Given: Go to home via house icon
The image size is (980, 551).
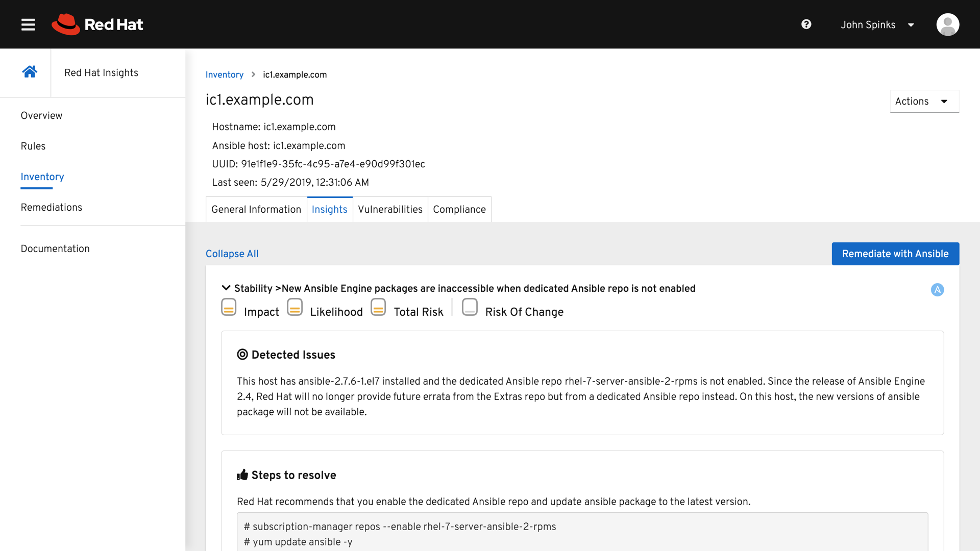Looking at the screenshot, I should tap(30, 72).
